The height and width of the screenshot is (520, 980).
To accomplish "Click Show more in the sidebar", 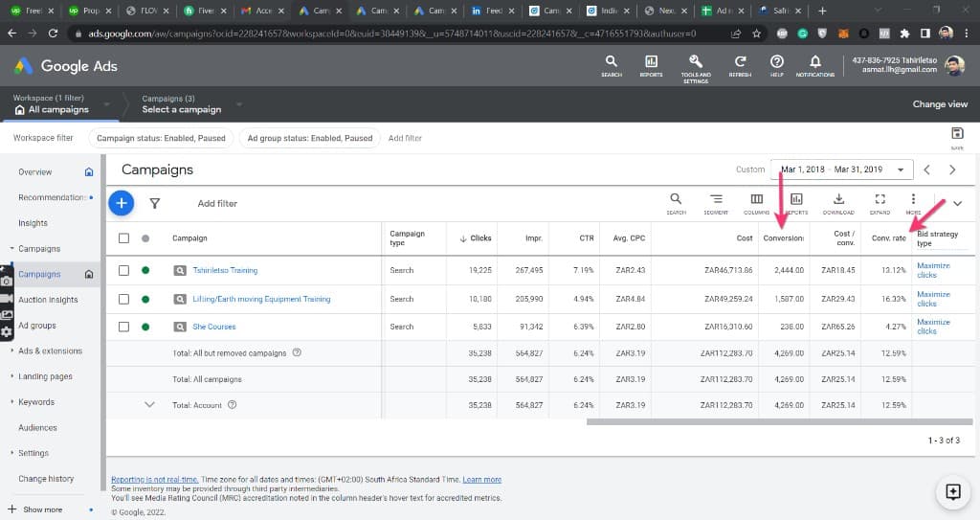I will pos(42,509).
